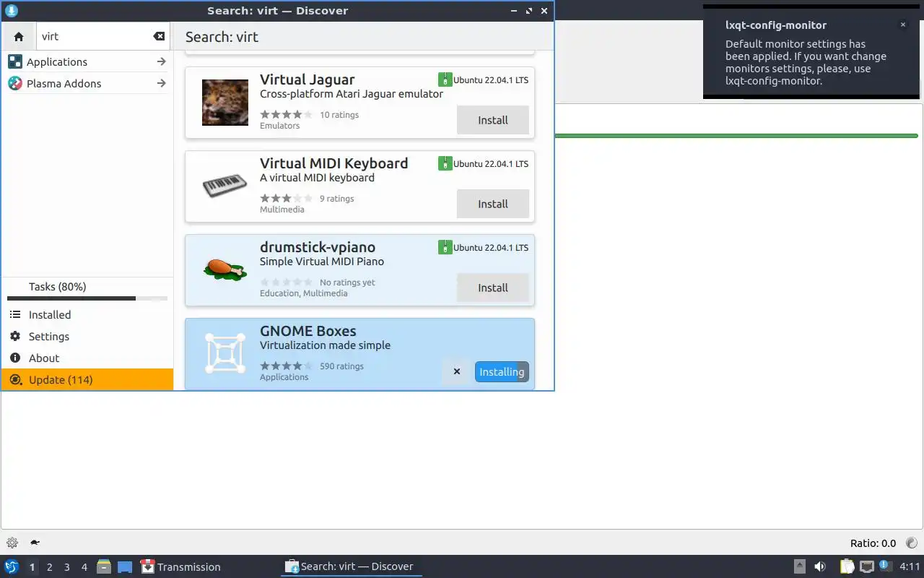Screen dimensions: 924x578
Task: Install Virtual Jaguar
Action: coord(493,120)
